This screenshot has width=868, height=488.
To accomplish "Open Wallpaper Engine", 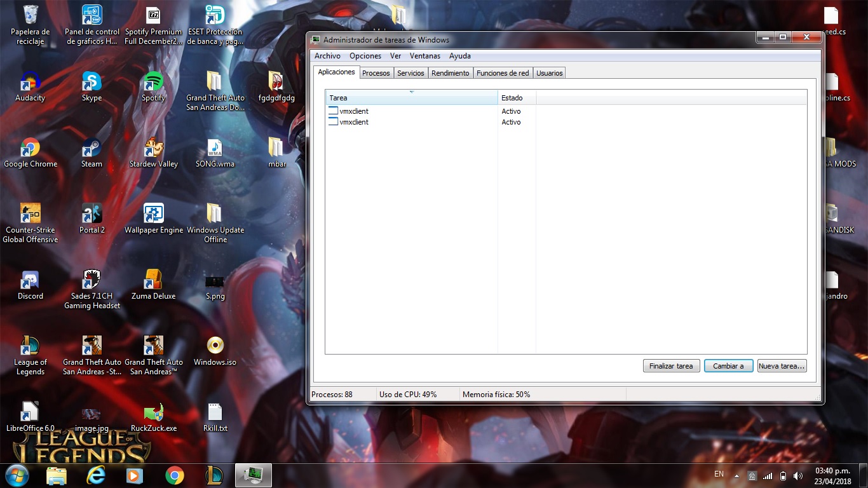I will [153, 213].
